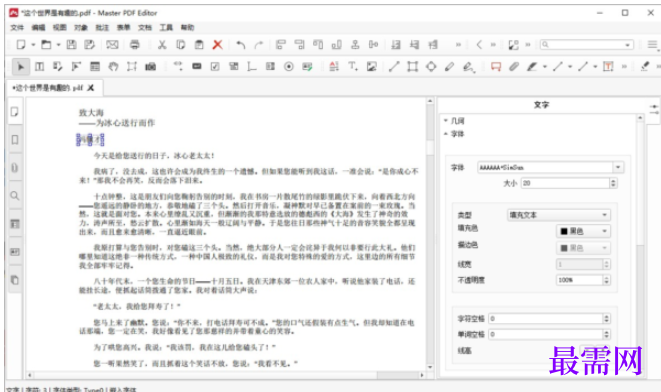Adjust the 不透明度 stepper arrows
This screenshot has width=661, height=392.
607,280
